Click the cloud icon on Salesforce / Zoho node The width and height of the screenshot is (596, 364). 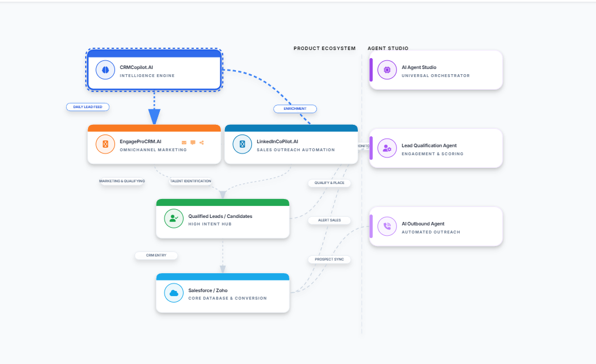pos(174,293)
